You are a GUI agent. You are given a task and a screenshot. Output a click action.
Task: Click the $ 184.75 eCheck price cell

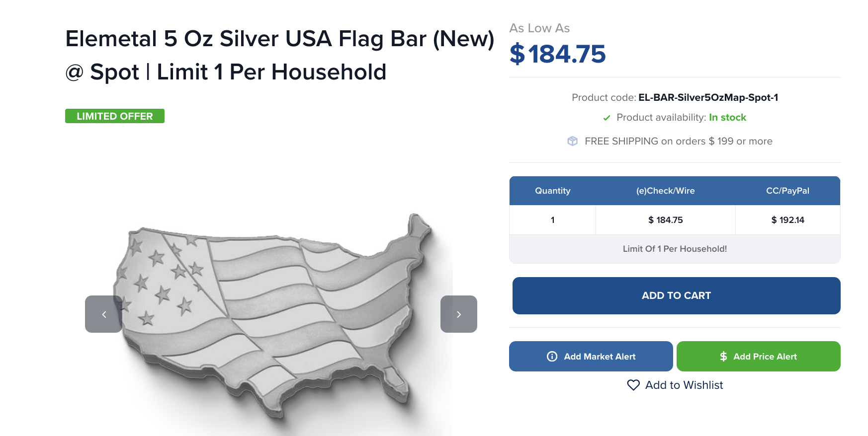(x=665, y=220)
